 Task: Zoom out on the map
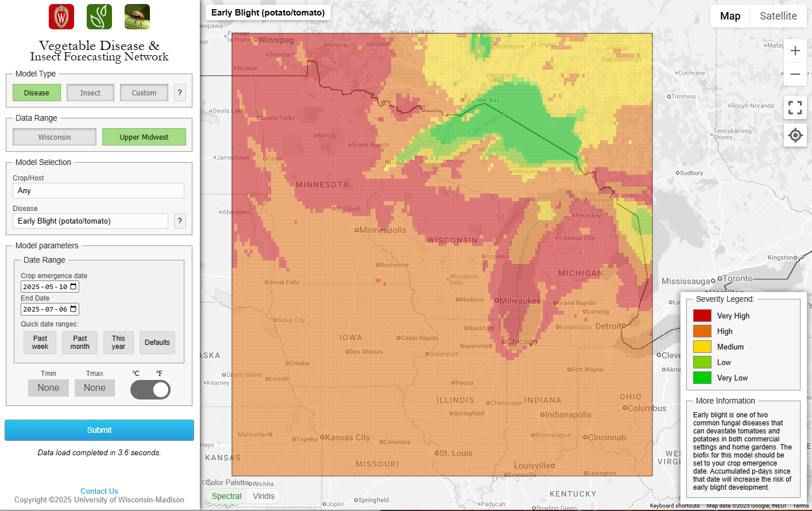click(x=795, y=74)
